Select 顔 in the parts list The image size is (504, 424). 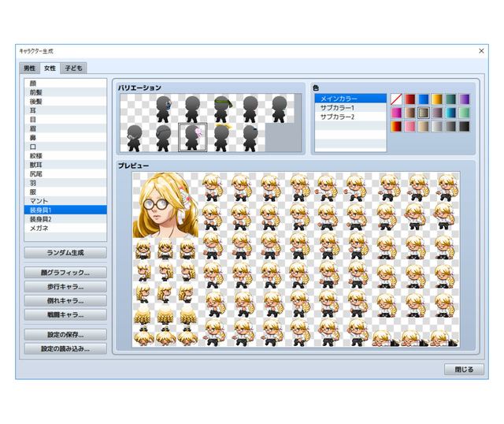[65, 84]
